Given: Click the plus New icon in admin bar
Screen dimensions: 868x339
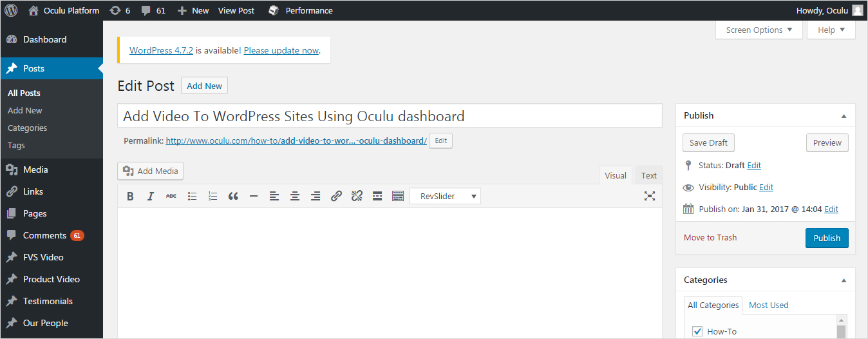Looking at the screenshot, I should (182, 11).
